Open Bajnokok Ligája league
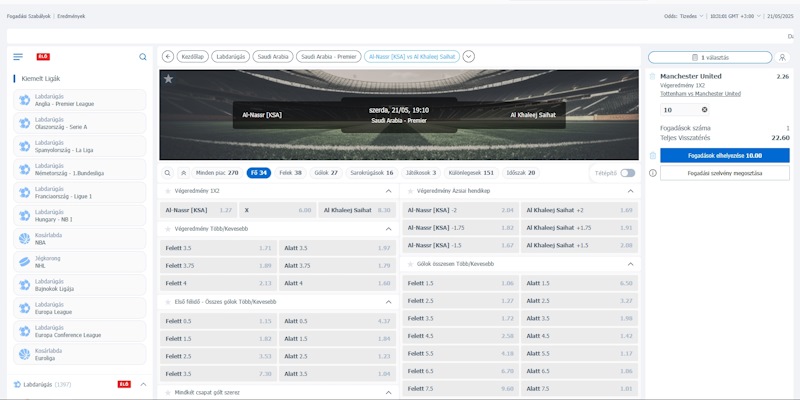The width and height of the screenshot is (800, 400). coord(80,285)
